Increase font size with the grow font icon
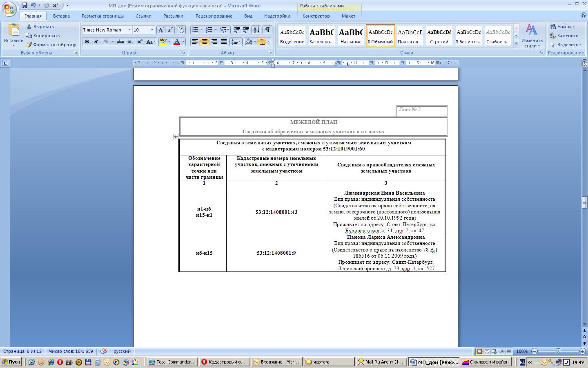This screenshot has width=588, height=368. 161,30
